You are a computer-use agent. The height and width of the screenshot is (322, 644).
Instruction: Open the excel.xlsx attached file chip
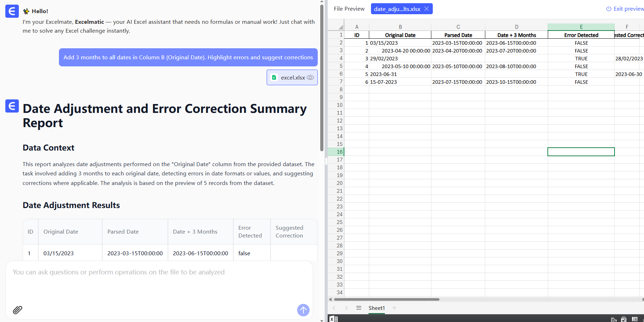click(289, 77)
